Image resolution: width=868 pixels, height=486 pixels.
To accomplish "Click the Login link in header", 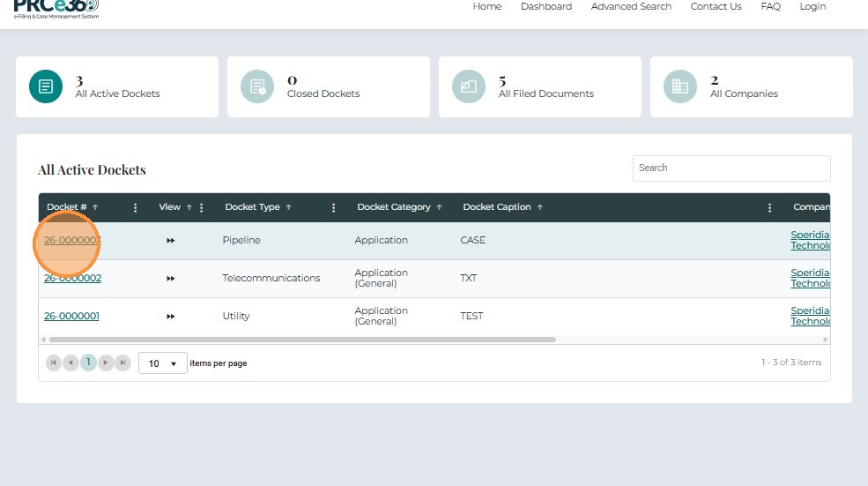I will 812,7.
